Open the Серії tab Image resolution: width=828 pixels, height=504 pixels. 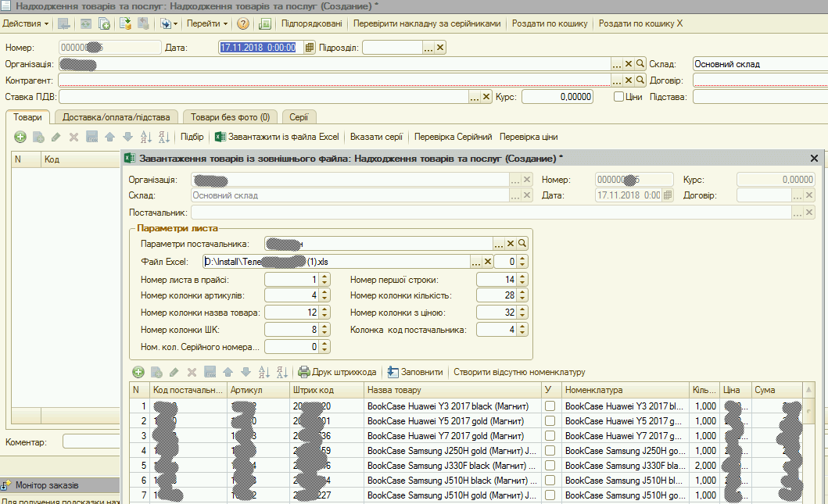click(299, 117)
